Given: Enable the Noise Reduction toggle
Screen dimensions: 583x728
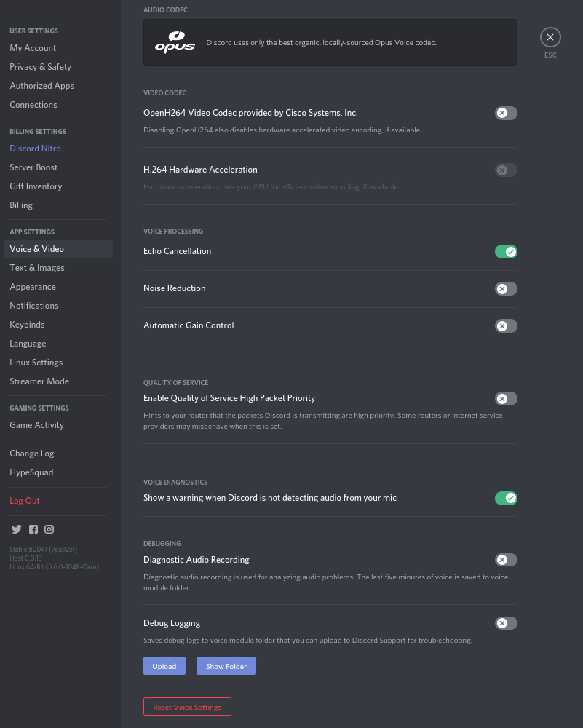Looking at the screenshot, I should (506, 289).
